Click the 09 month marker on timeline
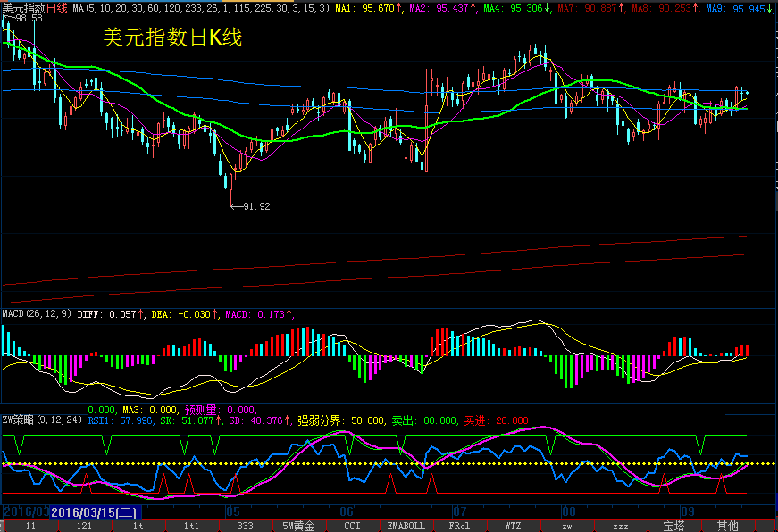Screen dimensions: 778x532 coord(687,512)
